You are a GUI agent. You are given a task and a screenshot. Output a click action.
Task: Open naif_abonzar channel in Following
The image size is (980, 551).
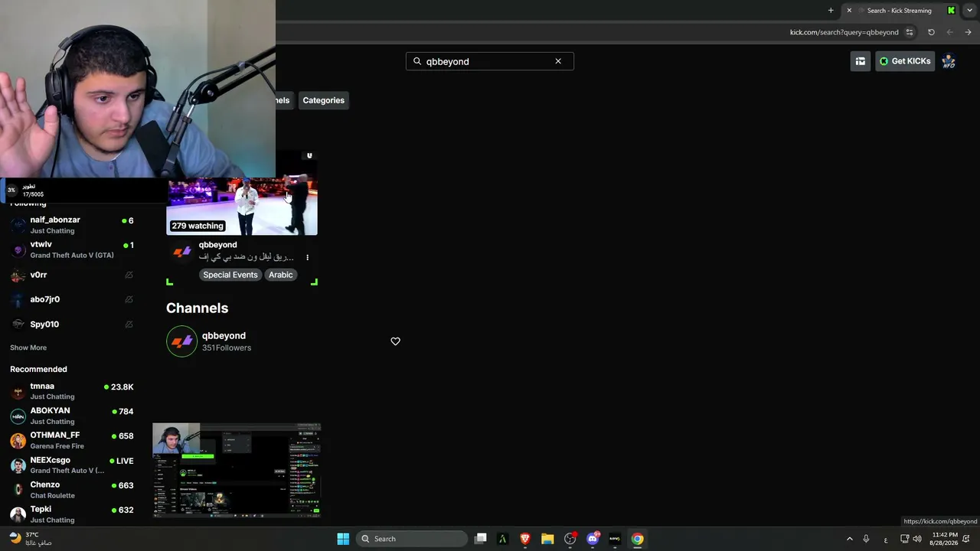point(72,225)
